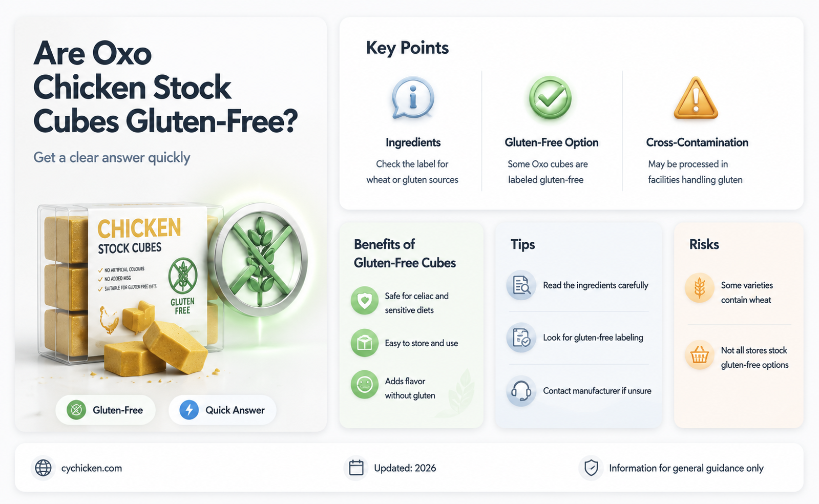819x504 pixels.
Task: Click the orange shopping basket icon
Action: tap(700, 354)
